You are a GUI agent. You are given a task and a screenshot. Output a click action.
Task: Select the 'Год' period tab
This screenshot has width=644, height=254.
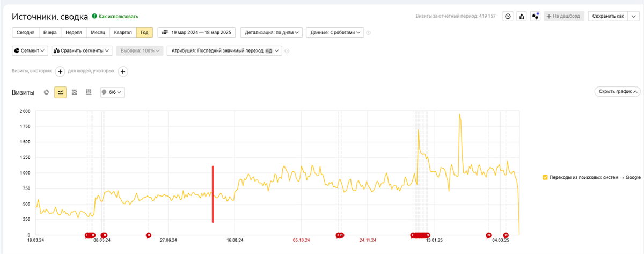point(144,32)
